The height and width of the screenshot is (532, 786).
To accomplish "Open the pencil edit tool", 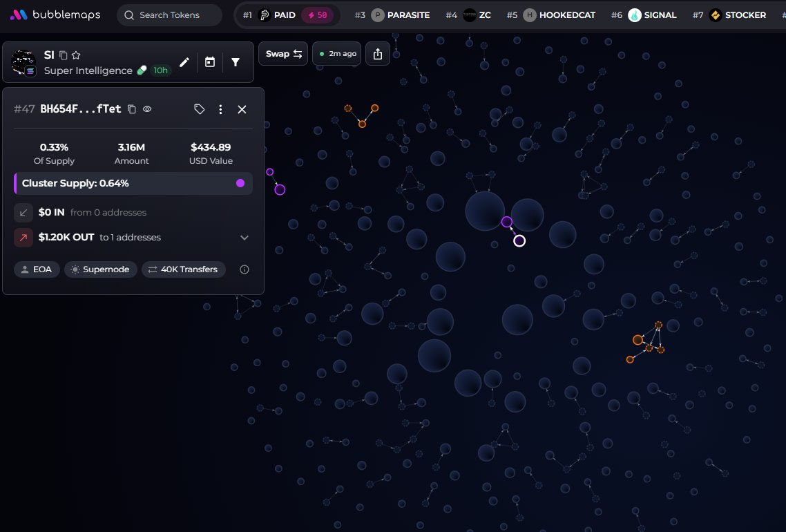I will click(x=184, y=62).
